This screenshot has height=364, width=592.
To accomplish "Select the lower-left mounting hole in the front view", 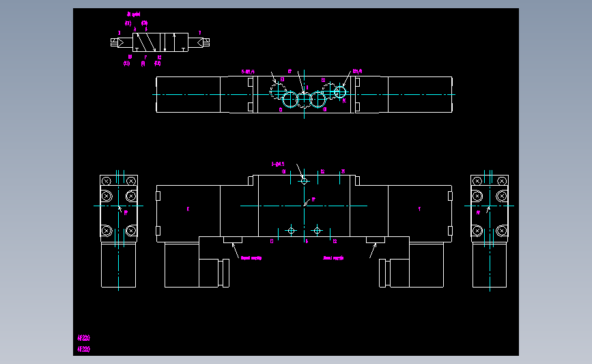I will point(291,231).
